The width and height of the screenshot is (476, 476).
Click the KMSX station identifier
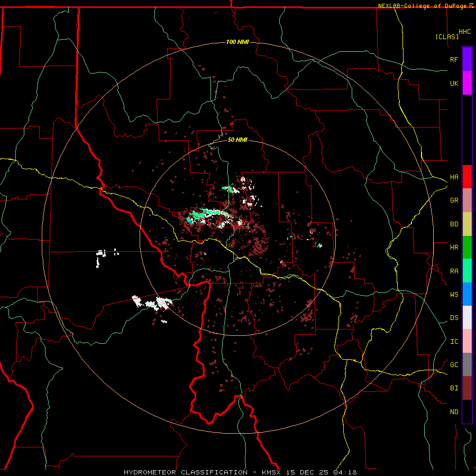point(273,472)
